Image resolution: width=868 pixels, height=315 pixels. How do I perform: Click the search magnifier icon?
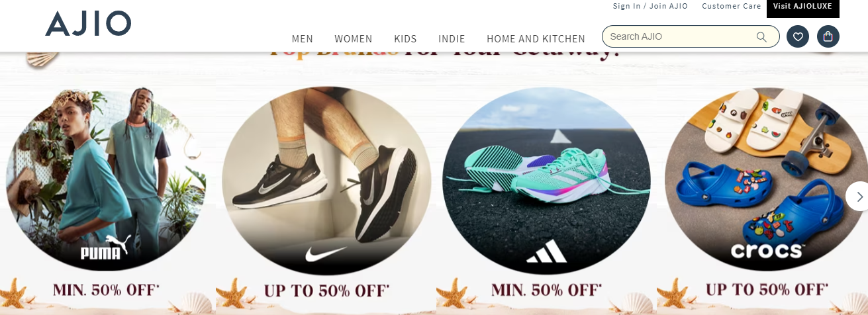click(762, 36)
